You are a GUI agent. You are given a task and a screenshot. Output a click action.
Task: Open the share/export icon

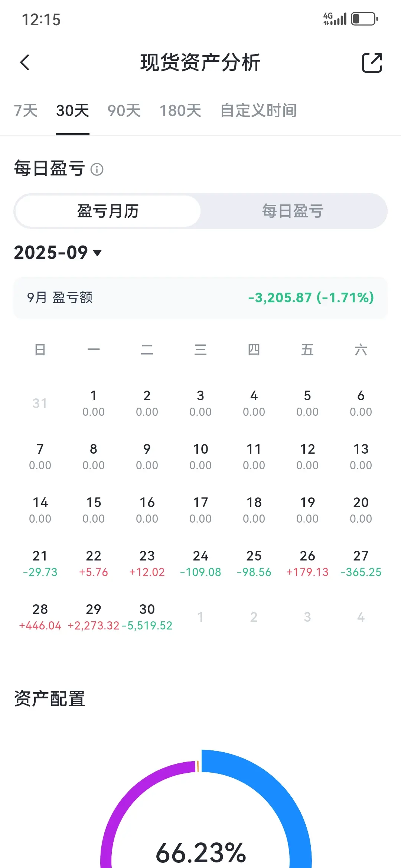coord(372,62)
